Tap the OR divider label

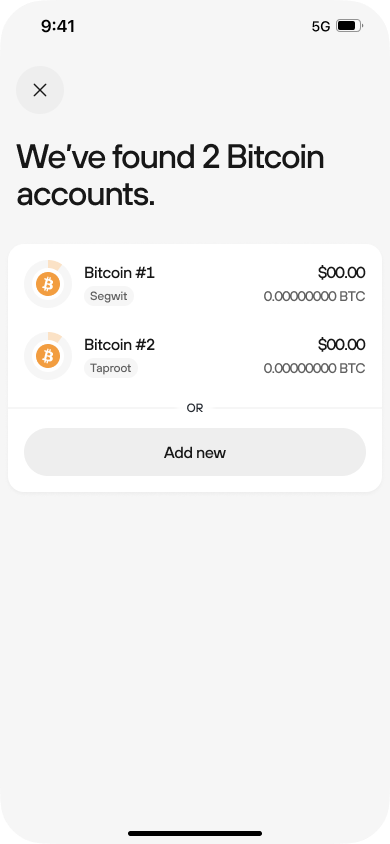[x=195, y=408]
